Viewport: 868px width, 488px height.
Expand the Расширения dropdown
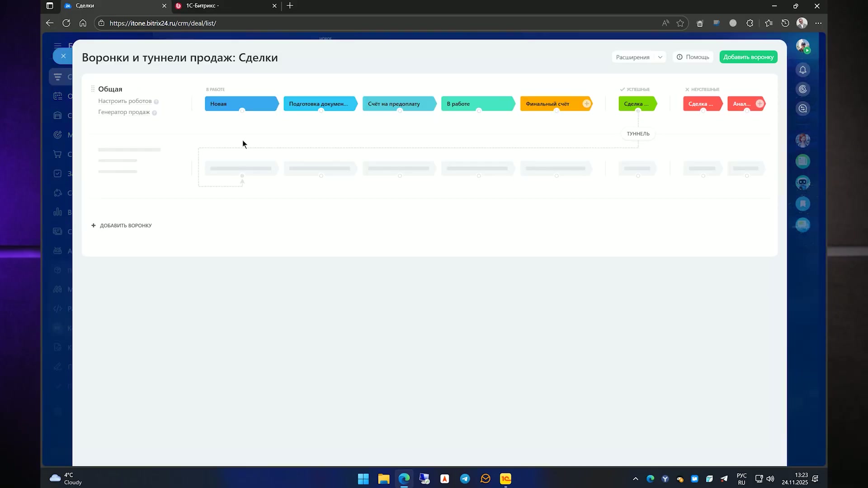coord(638,57)
